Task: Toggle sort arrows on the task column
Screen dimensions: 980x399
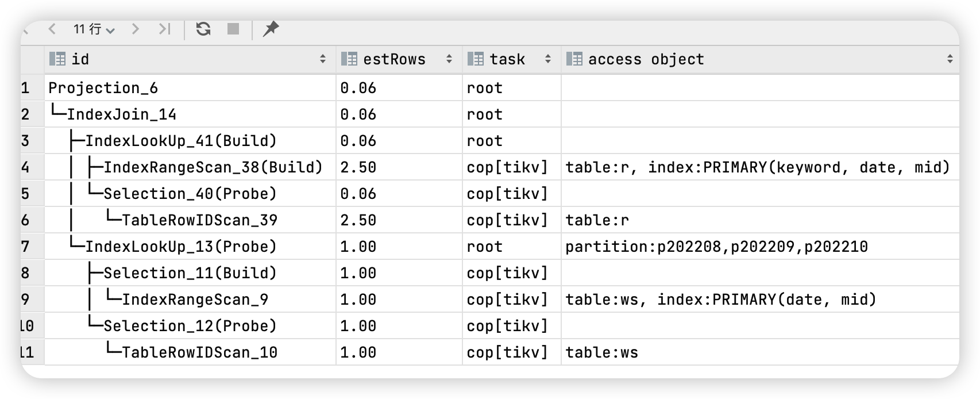Action: point(548,59)
